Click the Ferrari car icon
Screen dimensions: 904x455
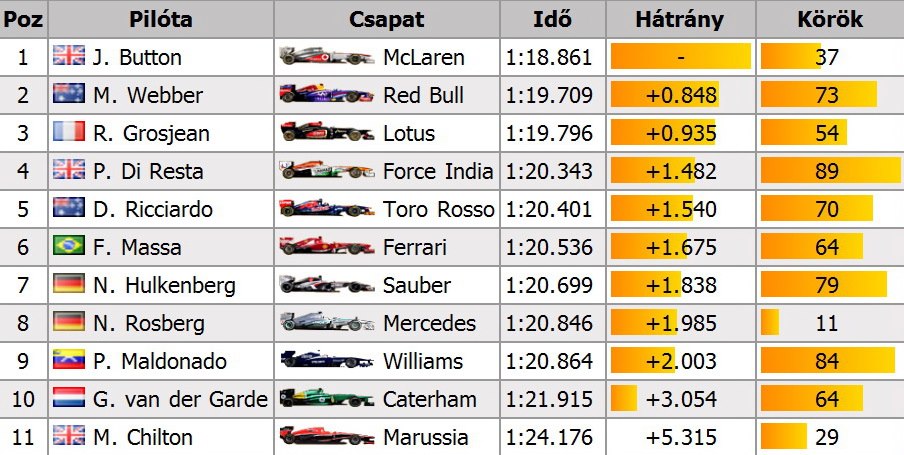tap(326, 247)
